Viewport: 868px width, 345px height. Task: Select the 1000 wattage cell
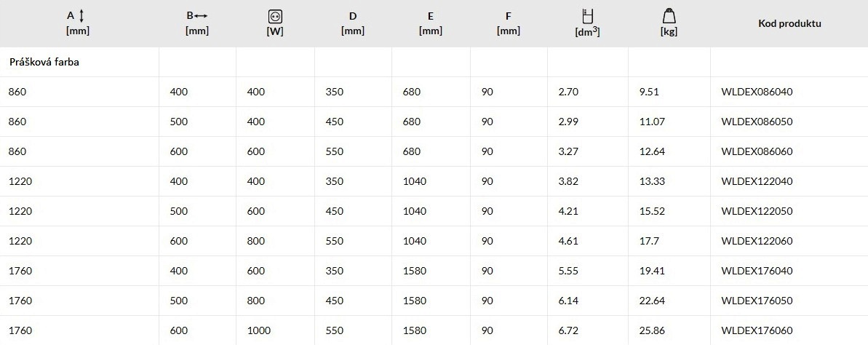[259, 331]
